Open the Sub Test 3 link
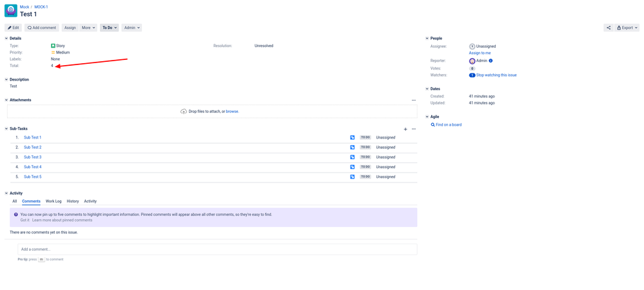 coord(32,157)
